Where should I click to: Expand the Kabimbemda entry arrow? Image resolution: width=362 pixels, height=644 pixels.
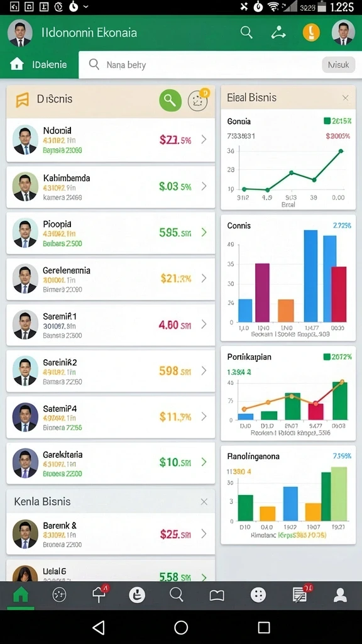tap(204, 186)
